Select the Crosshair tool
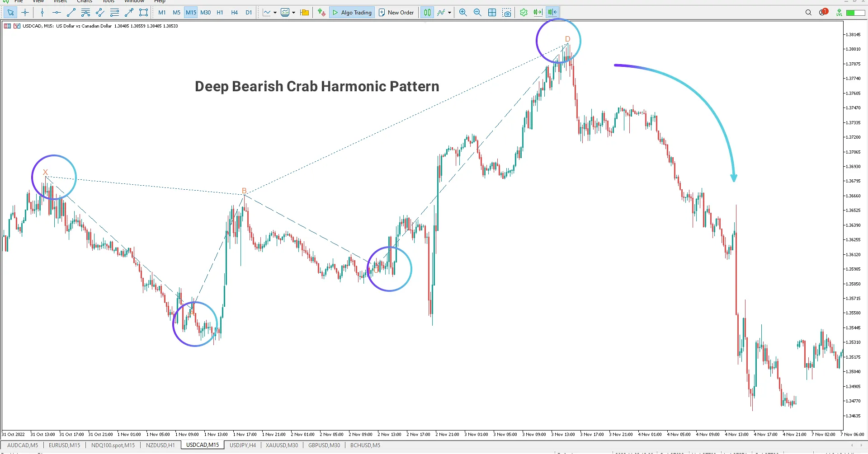868x454 pixels. 25,12
